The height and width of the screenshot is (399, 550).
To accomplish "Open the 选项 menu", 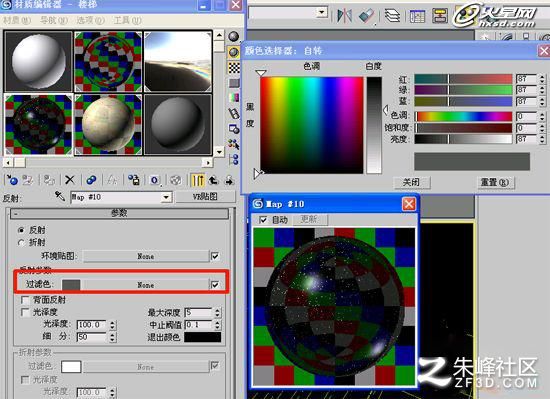I will click(90, 20).
